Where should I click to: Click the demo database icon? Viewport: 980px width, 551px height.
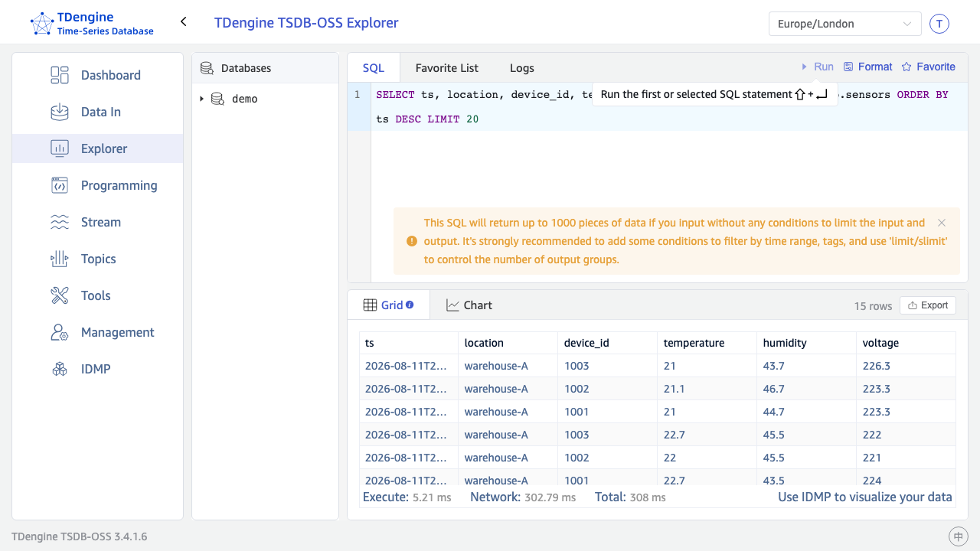click(217, 99)
